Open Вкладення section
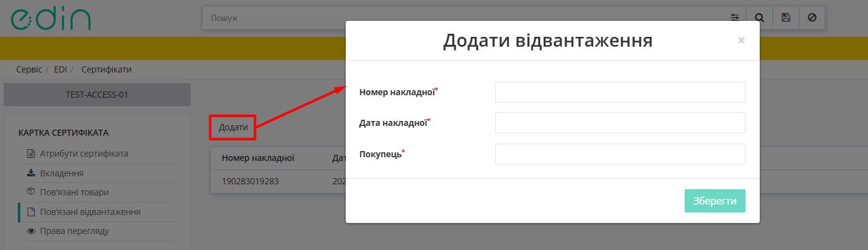 (x=62, y=173)
